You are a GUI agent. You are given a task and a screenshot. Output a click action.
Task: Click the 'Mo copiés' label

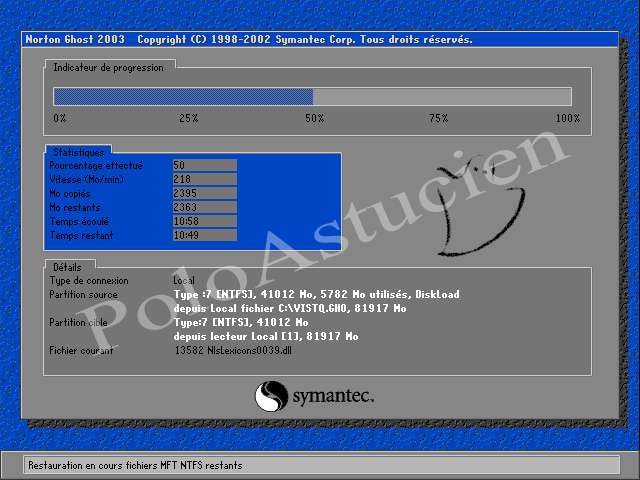[70, 193]
